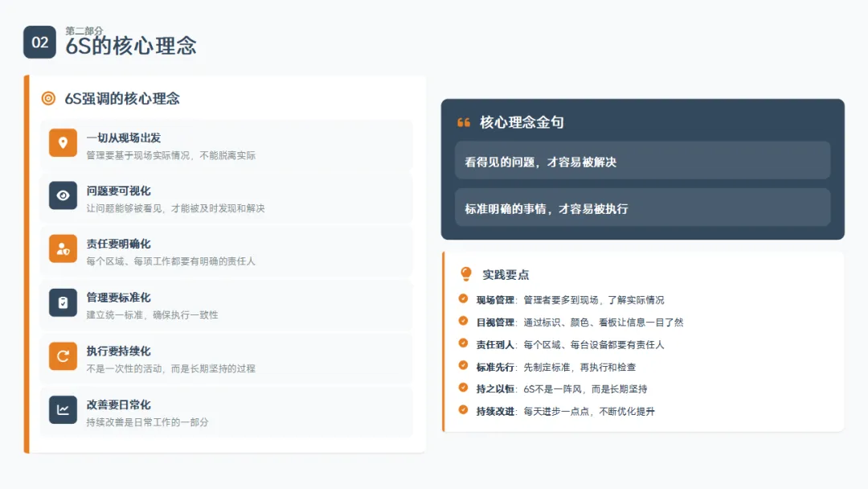The height and width of the screenshot is (489, 868).
Task: Click the check icon before 标准先行
Action: [464, 365]
